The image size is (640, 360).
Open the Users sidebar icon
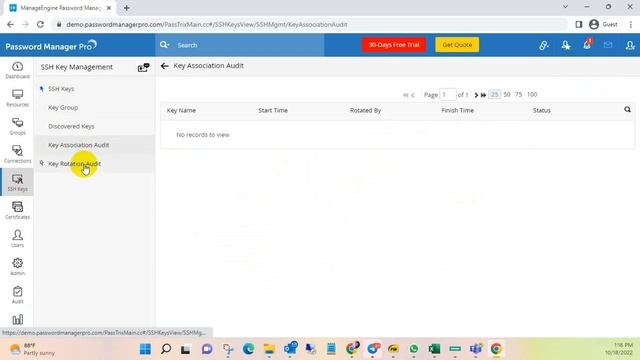pyautogui.click(x=17, y=239)
